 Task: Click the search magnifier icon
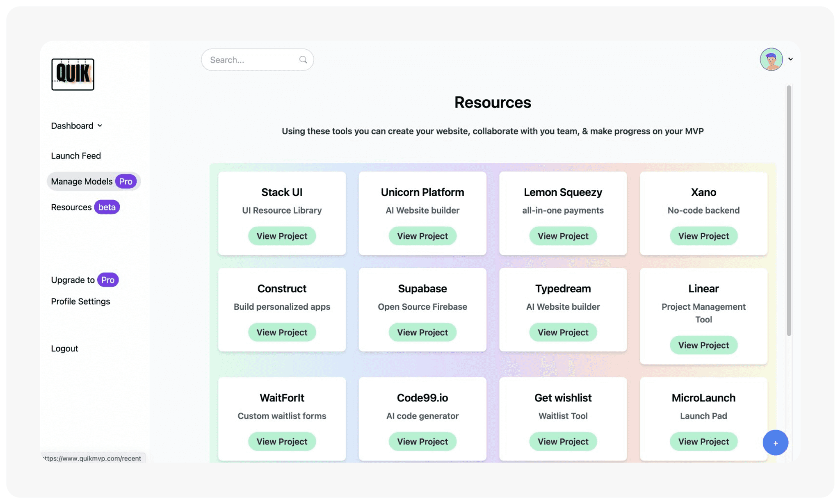[x=303, y=60]
